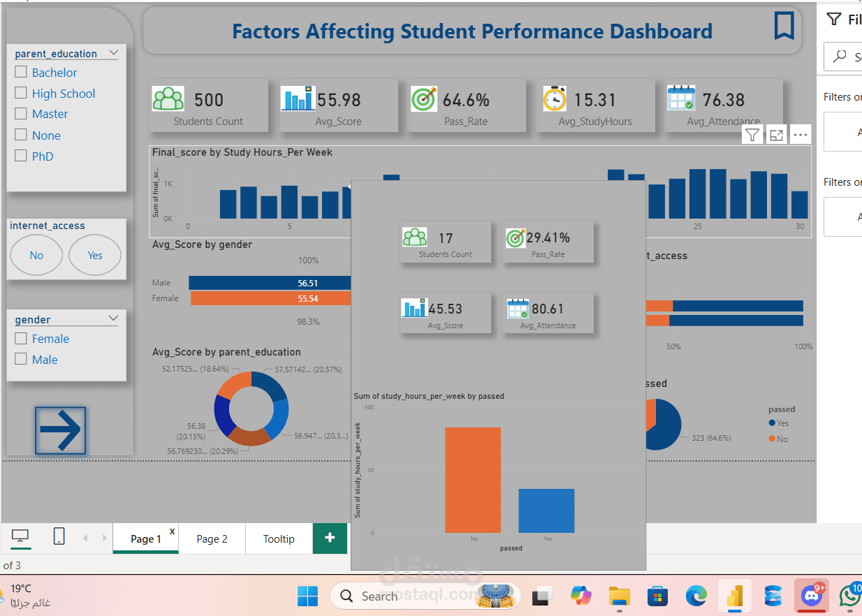The width and height of the screenshot is (862, 616).
Task: Switch to desktop layout view icon
Action: [x=21, y=537]
